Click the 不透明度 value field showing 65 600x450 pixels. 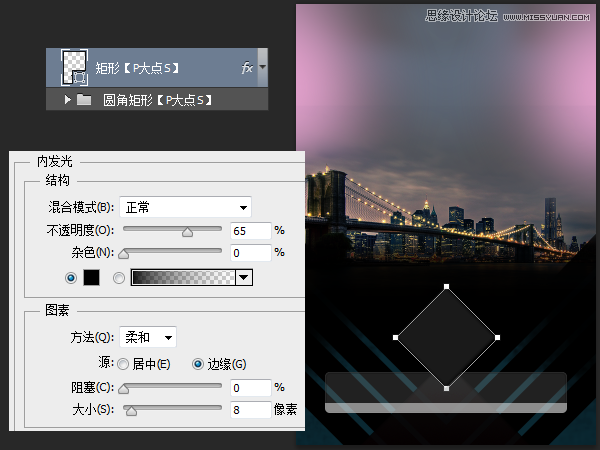tap(251, 231)
